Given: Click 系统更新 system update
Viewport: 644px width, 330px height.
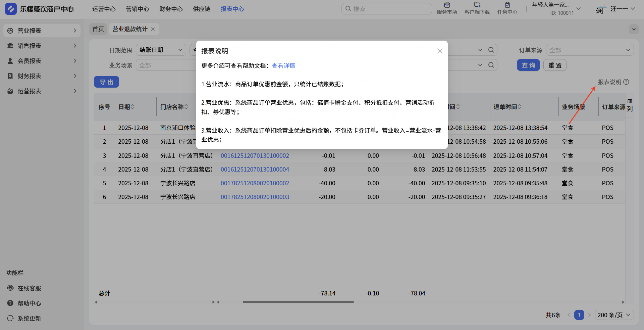Looking at the screenshot, I should pyautogui.click(x=29, y=319).
